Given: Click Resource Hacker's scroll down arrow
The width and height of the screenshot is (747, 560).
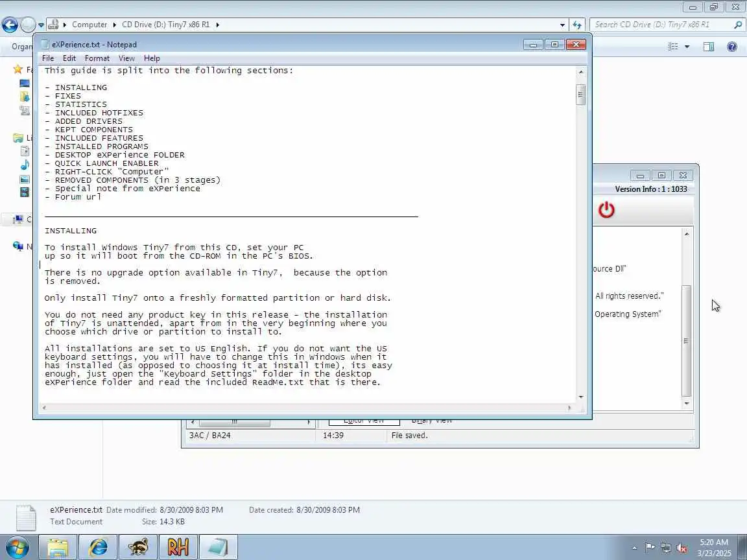Looking at the screenshot, I should 687,403.
